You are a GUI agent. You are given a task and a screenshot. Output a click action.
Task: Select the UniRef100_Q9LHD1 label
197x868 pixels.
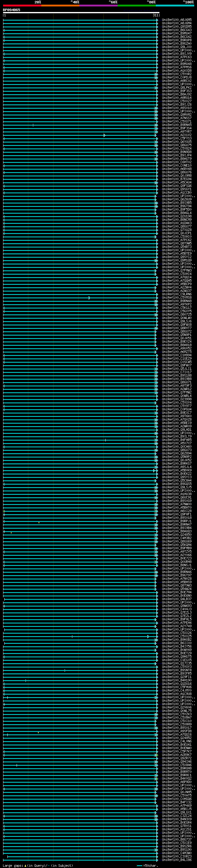177,430
